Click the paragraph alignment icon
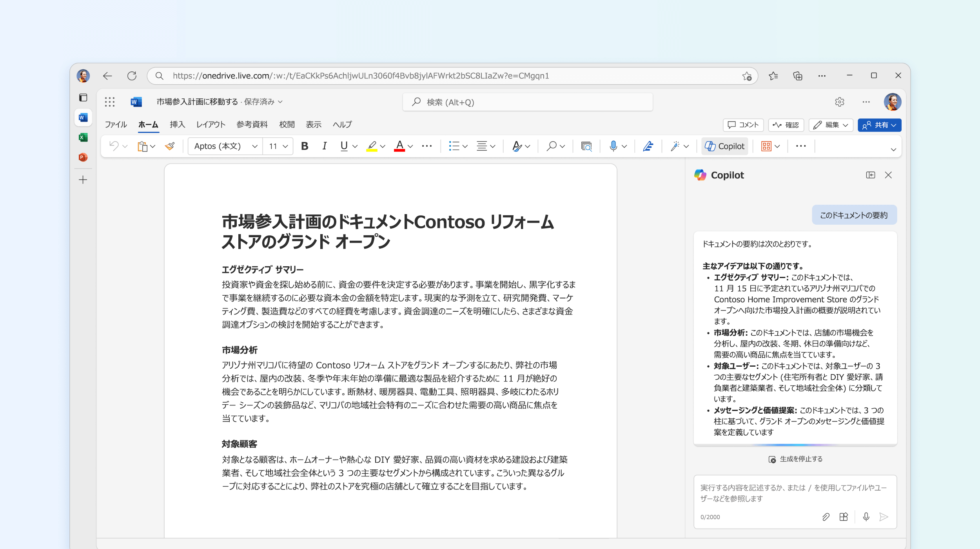 (x=482, y=146)
